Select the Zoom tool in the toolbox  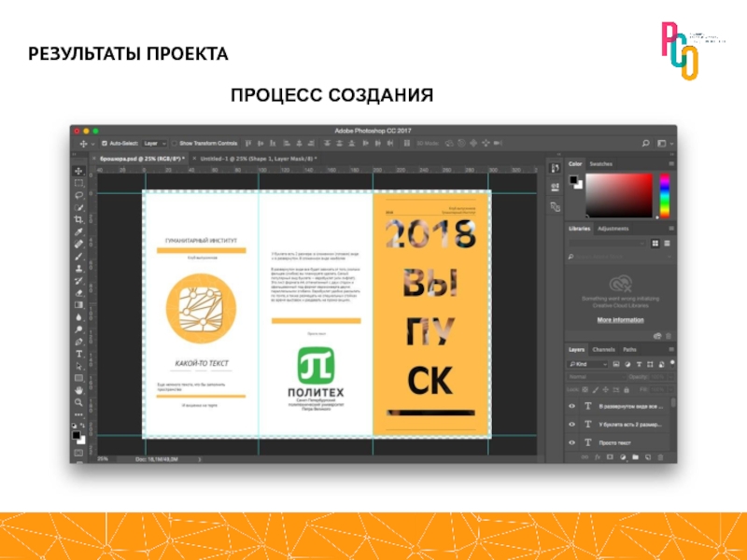click(79, 402)
